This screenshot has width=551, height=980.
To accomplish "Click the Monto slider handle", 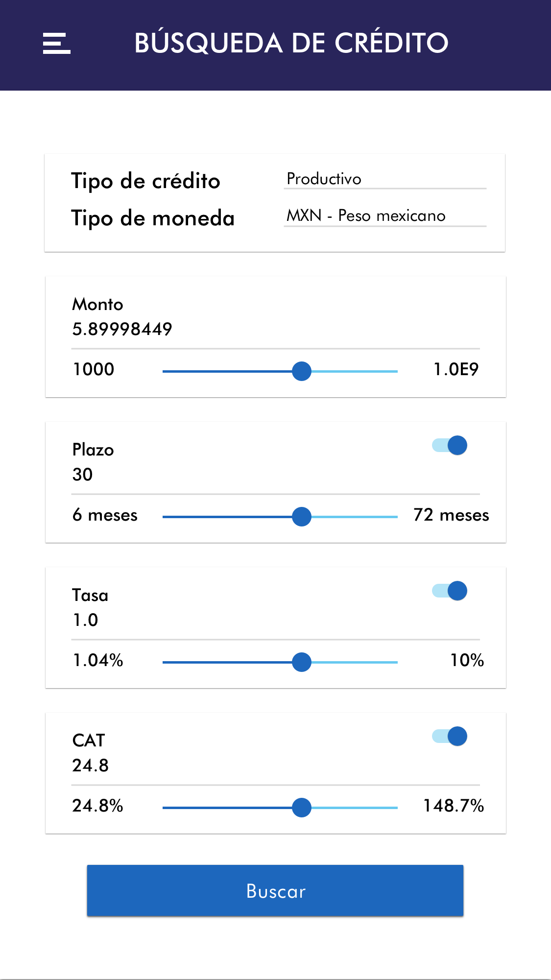I will 302,371.
